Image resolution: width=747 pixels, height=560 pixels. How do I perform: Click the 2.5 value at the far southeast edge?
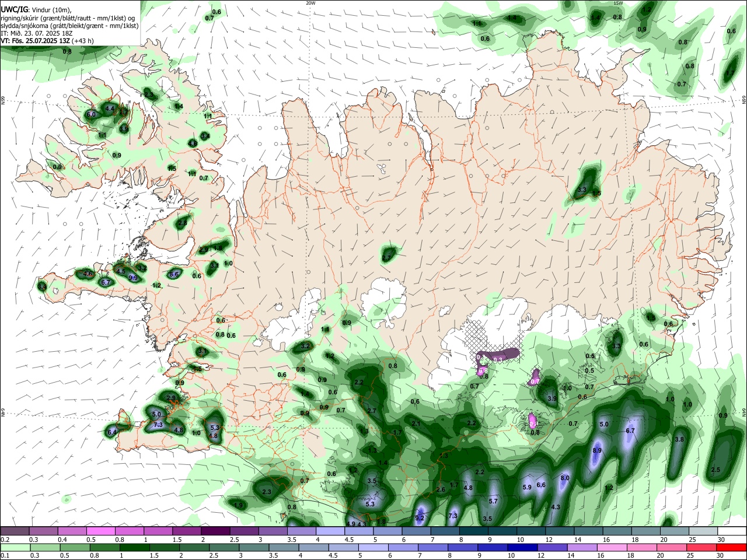[x=716, y=470]
